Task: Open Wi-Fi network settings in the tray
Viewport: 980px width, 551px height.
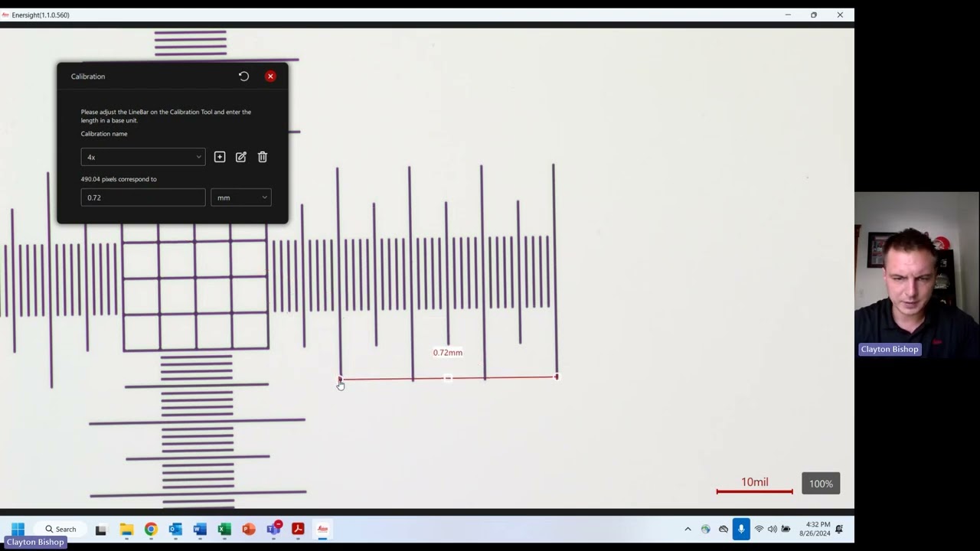Action: 759,529
